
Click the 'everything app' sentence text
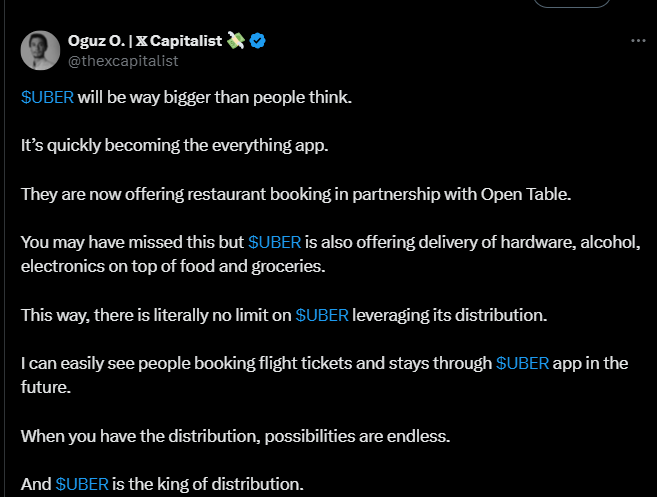pos(174,146)
